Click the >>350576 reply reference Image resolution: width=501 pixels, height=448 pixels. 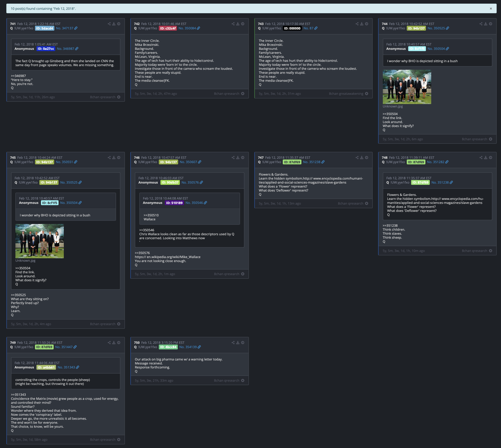pyautogui.click(x=142, y=253)
